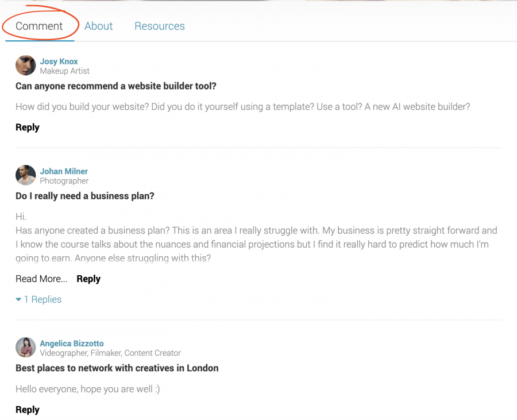
Task: Reply to Angelica Bizzotto's networking comment
Action: [x=28, y=410]
